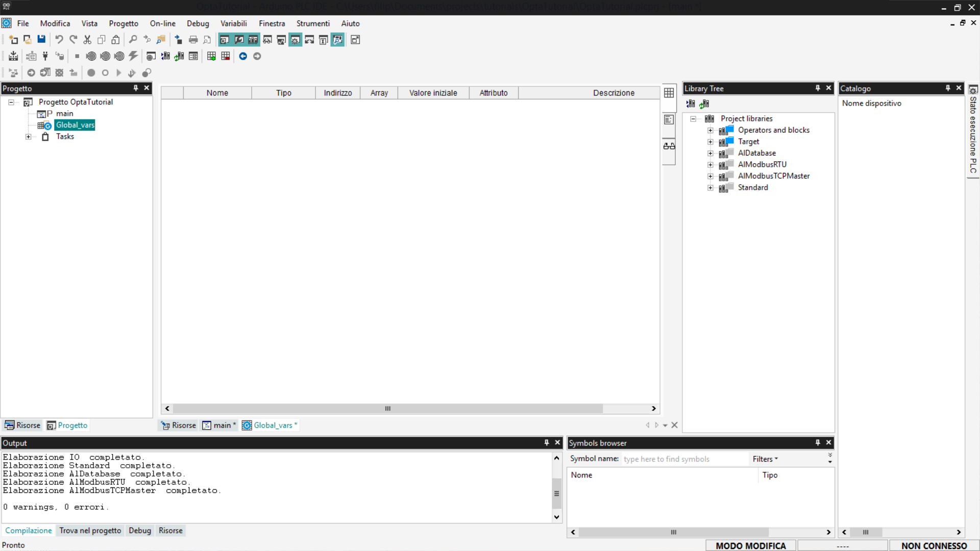
Task: Click the Compile project factory icon
Action: (x=13, y=56)
